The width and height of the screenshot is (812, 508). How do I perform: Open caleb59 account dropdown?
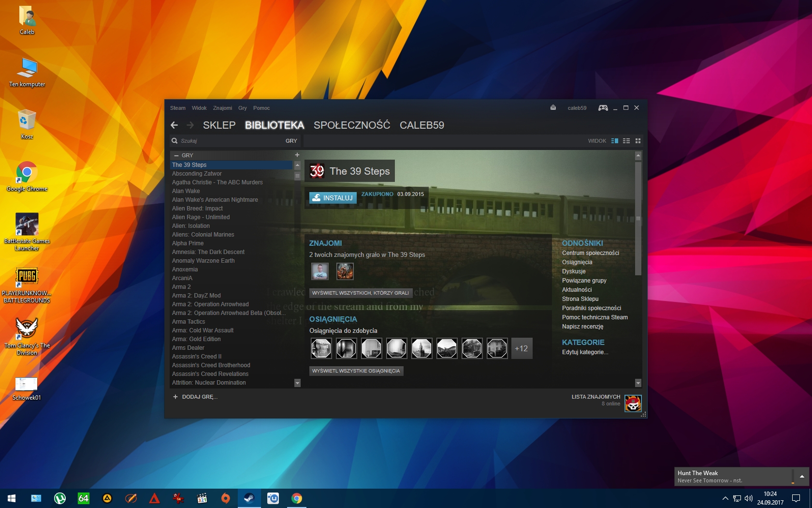tap(577, 108)
